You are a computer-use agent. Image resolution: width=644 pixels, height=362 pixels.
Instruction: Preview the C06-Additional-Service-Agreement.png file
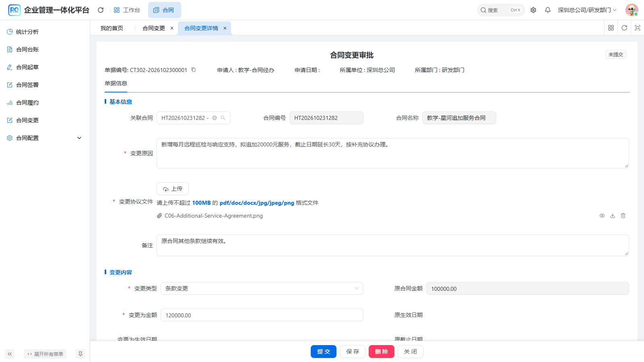[602, 216]
